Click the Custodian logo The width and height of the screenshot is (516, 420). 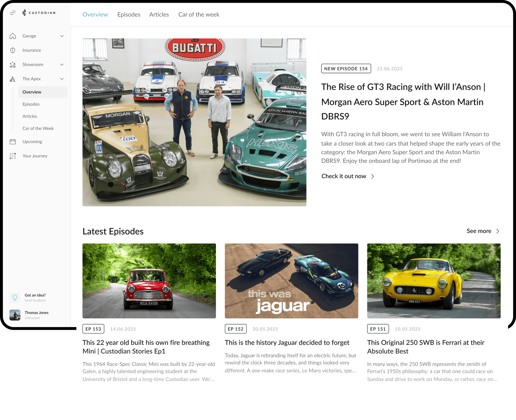pyautogui.click(x=39, y=13)
